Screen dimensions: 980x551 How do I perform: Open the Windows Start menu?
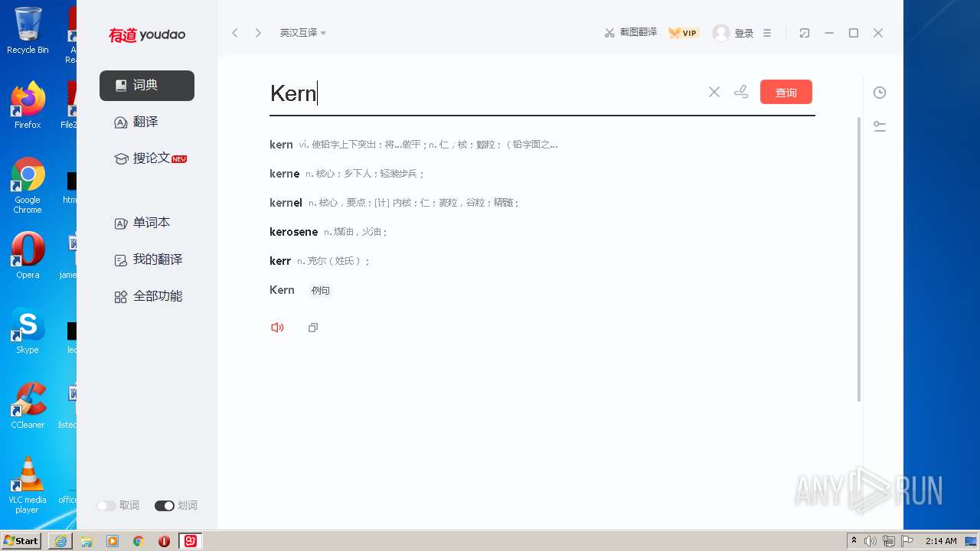tap(21, 541)
